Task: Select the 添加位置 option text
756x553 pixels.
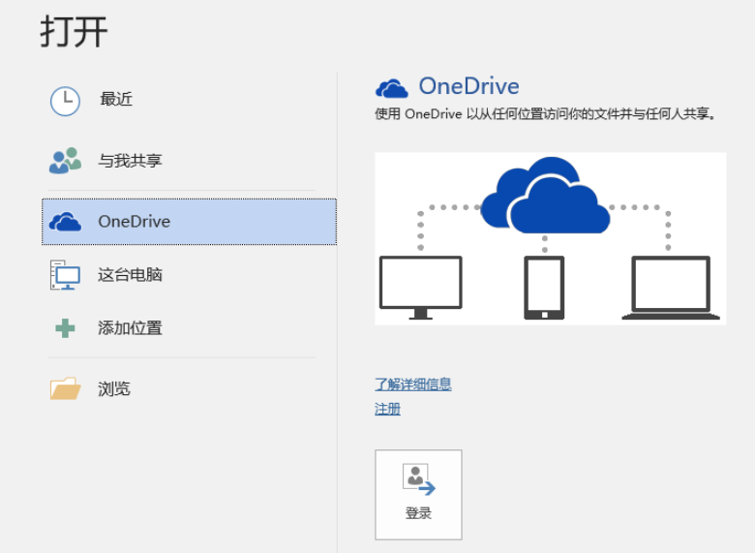Action: [130, 328]
